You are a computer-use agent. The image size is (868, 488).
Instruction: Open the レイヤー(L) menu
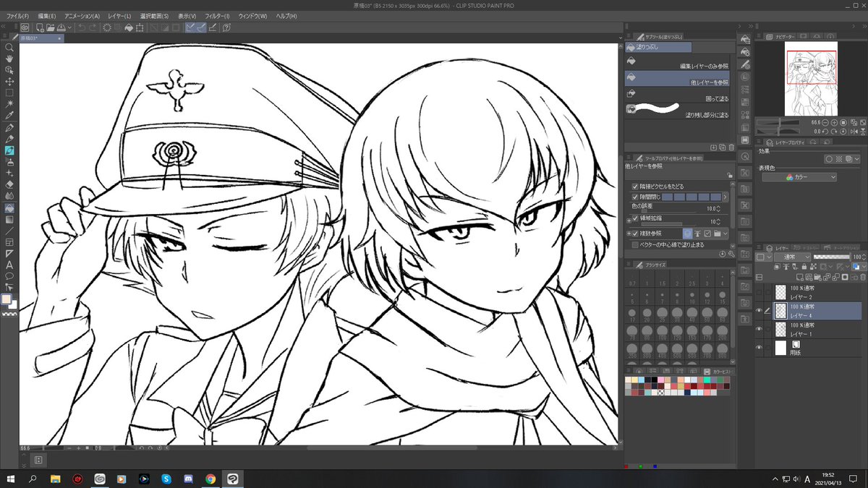click(118, 16)
